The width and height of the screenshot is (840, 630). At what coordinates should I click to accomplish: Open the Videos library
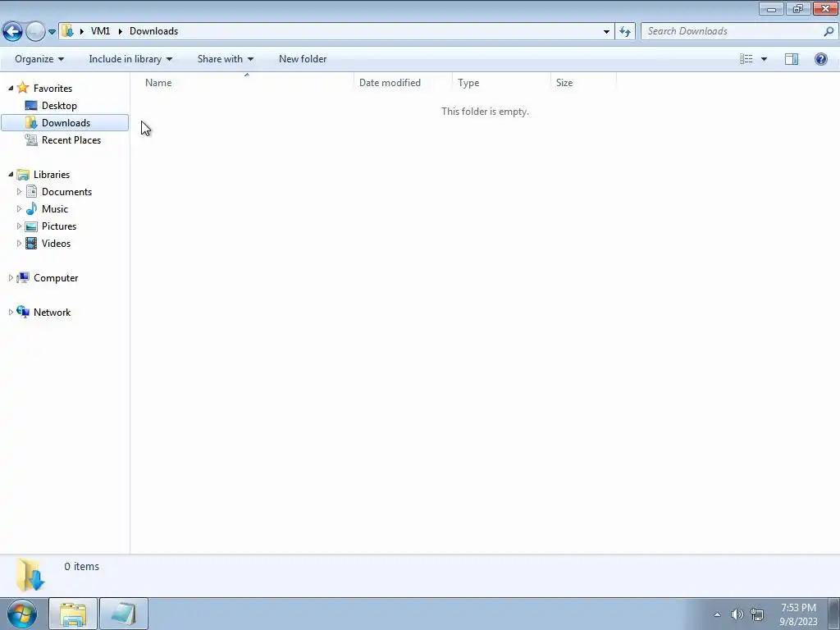(57, 243)
